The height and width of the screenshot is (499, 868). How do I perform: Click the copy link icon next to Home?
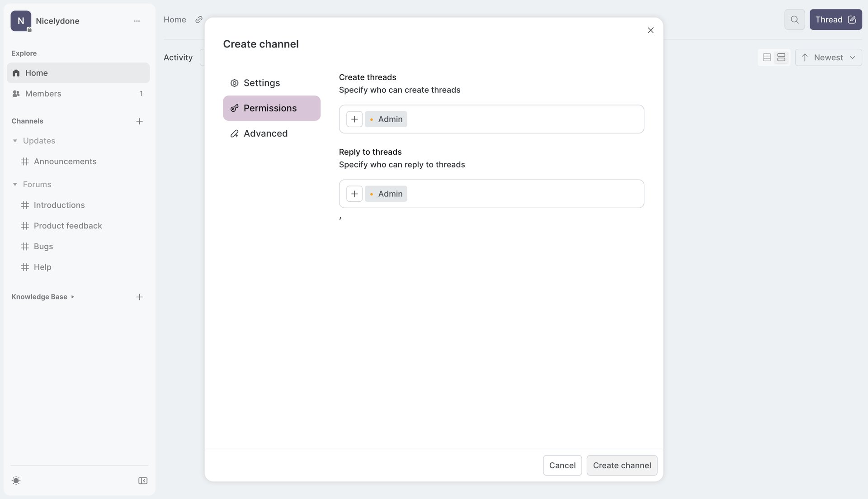(198, 19)
